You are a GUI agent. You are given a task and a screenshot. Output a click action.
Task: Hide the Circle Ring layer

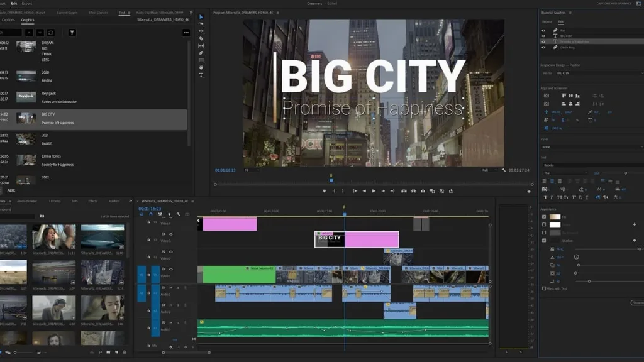tap(543, 47)
